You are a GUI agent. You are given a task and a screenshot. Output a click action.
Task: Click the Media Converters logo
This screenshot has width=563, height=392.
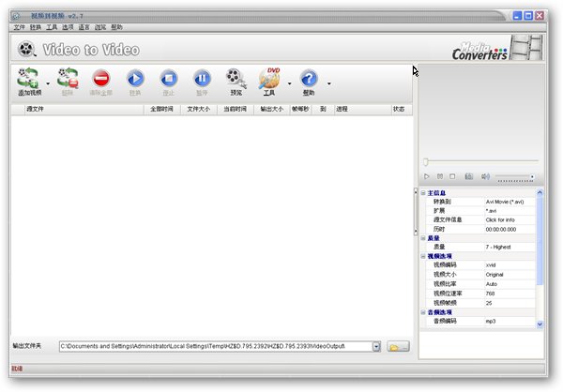coord(479,52)
